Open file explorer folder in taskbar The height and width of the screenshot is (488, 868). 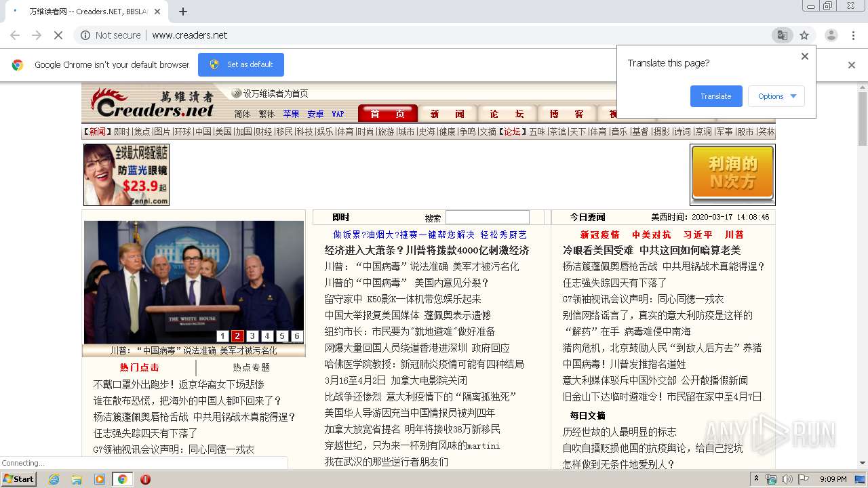(77, 479)
